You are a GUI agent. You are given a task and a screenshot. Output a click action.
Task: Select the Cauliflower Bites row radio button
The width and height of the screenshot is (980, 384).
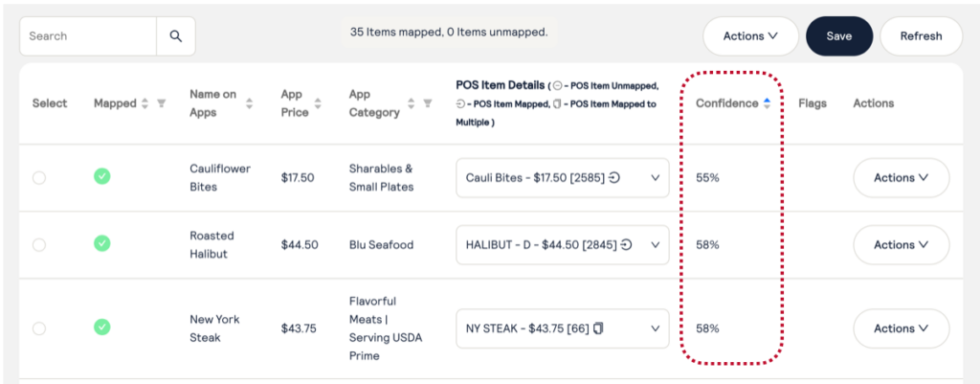click(x=39, y=177)
